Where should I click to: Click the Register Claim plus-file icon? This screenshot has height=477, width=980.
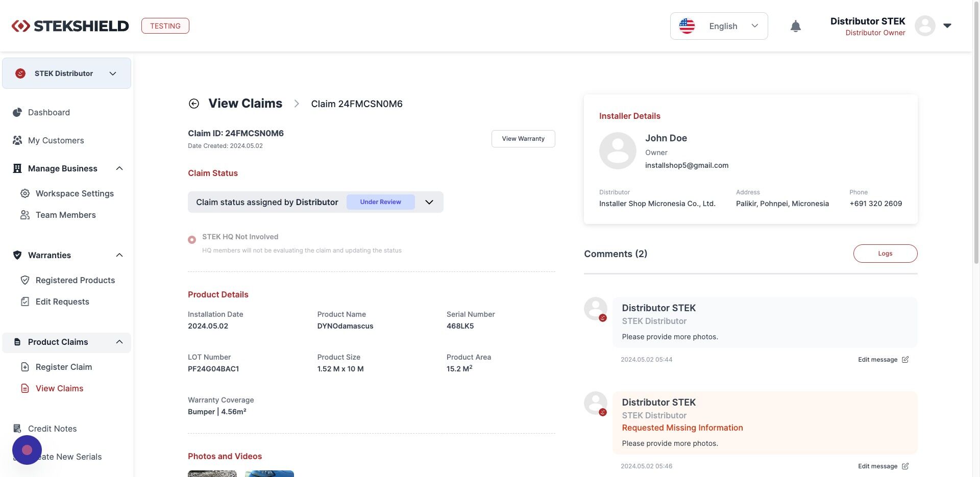click(x=25, y=367)
